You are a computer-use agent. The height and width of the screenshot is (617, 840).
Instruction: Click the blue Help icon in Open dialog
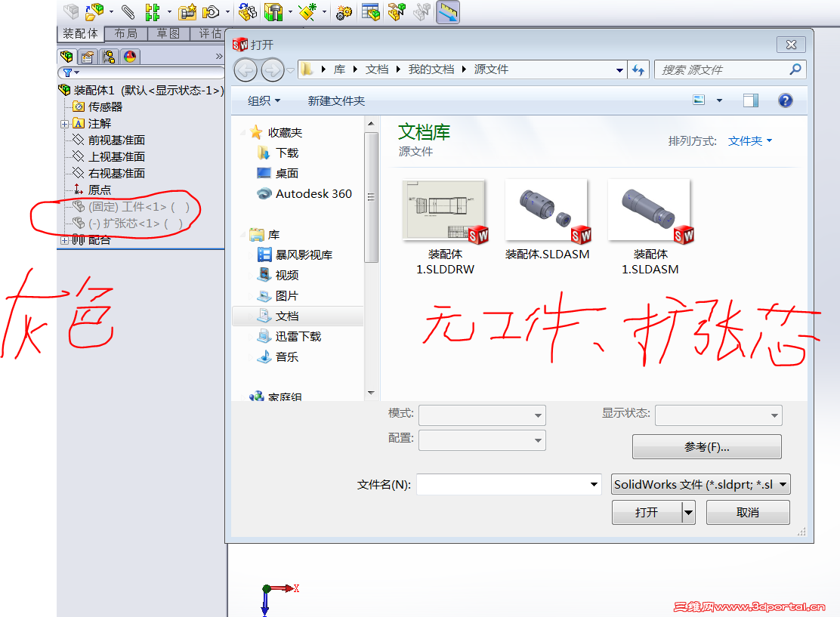pyautogui.click(x=785, y=100)
